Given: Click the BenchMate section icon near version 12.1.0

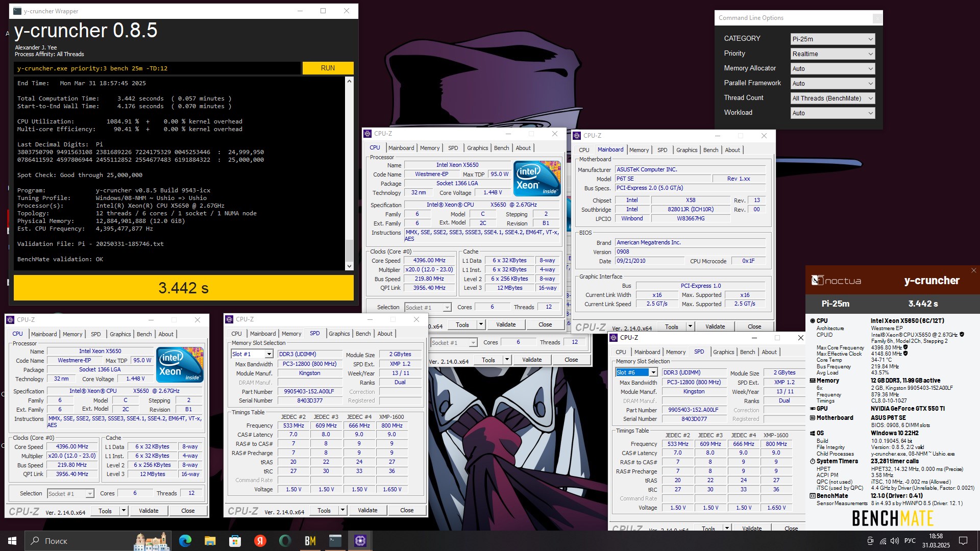Looking at the screenshot, I should [813, 496].
